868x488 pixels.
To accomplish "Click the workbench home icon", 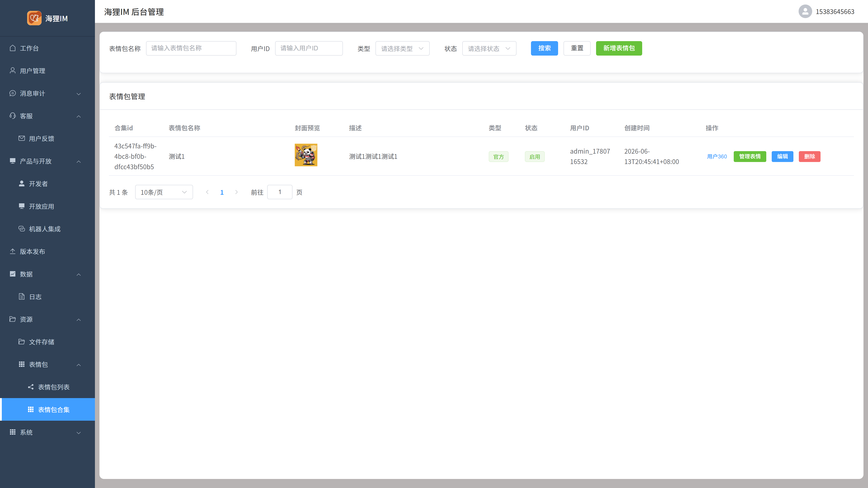I will pyautogui.click(x=12, y=48).
